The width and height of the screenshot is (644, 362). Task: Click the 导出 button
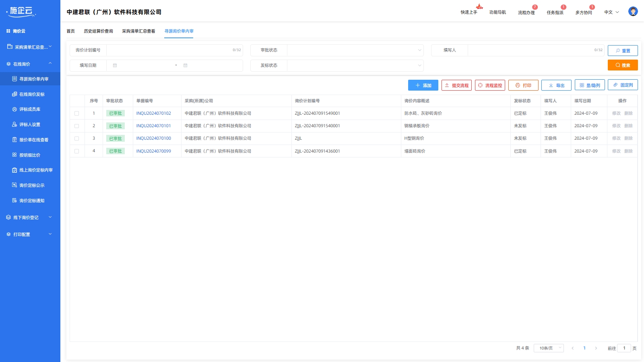click(x=556, y=85)
